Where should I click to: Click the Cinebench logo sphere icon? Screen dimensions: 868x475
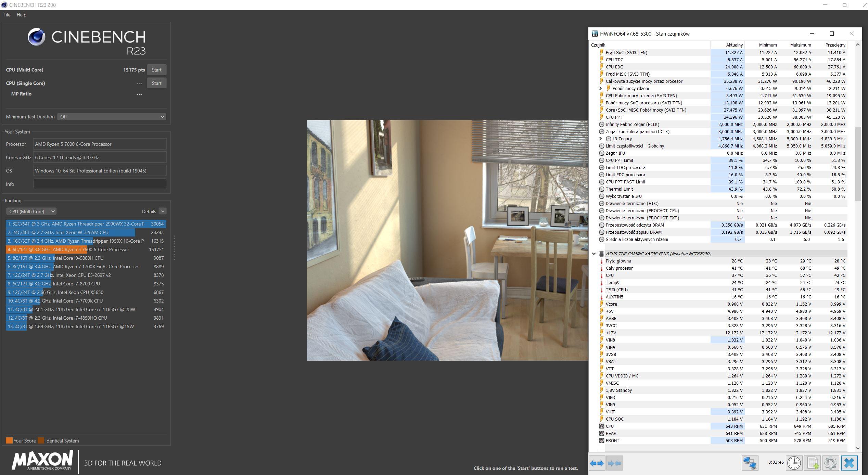click(36, 37)
